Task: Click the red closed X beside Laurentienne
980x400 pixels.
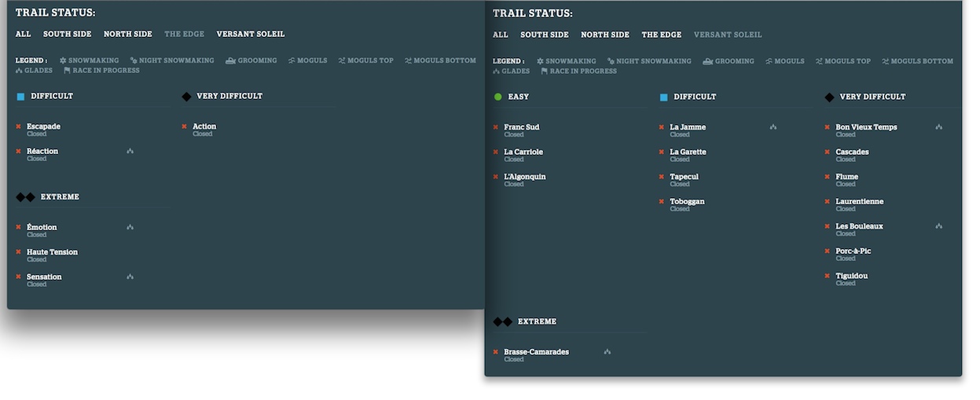Action: coord(828,202)
